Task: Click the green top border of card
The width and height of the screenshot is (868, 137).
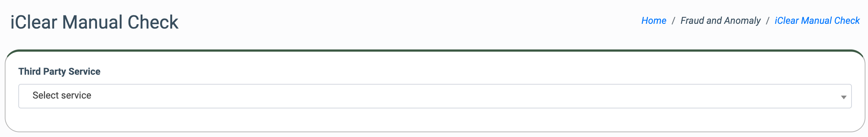Action: tap(435, 51)
